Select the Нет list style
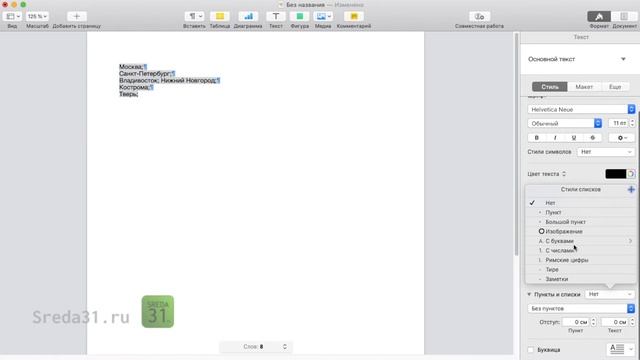 [580, 203]
